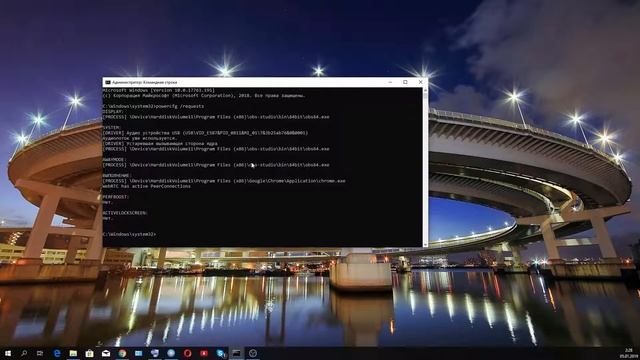Open the Windows Start menu
640x360 pixels.
pyautogui.click(x=7, y=353)
